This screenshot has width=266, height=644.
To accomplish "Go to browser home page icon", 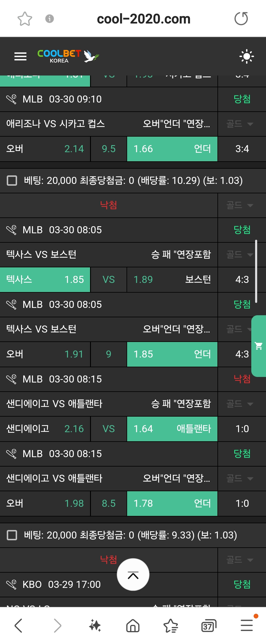I will point(133,625).
